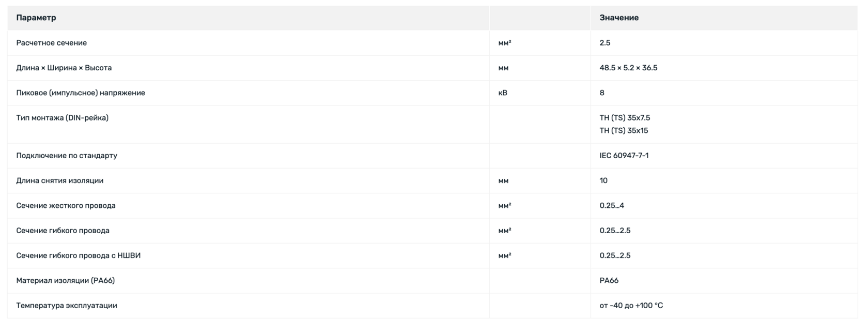Select "Длина × Ширина × Высота" parameter

coord(64,68)
